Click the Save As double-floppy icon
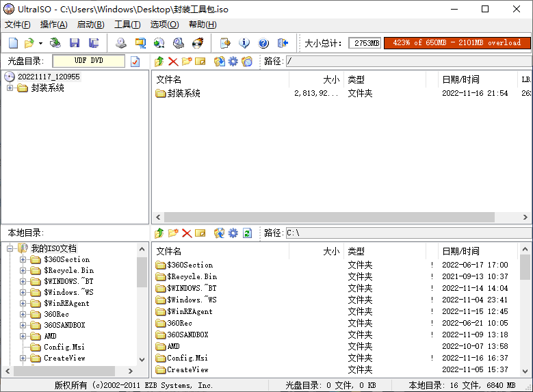The width and height of the screenshot is (533, 392). coord(94,43)
